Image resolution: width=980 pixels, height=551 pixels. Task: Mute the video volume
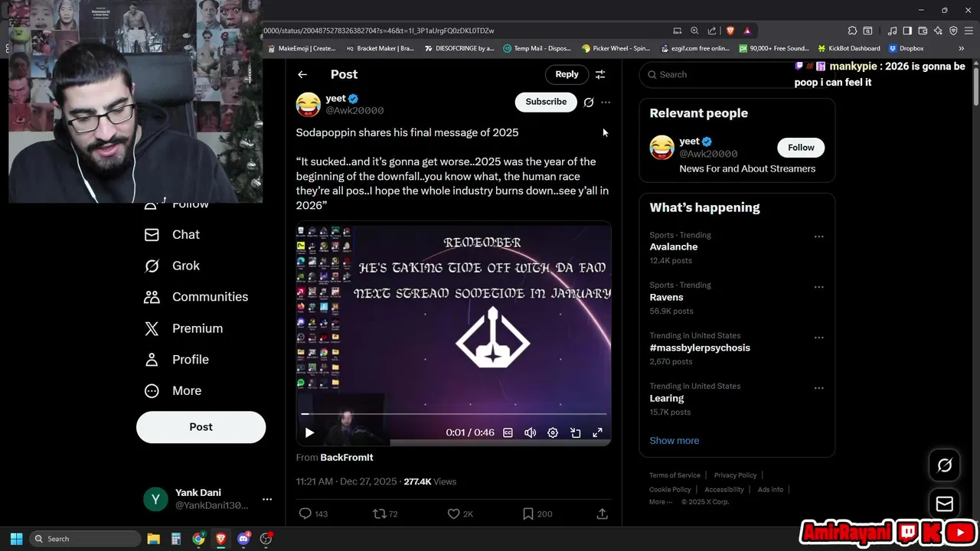click(530, 432)
